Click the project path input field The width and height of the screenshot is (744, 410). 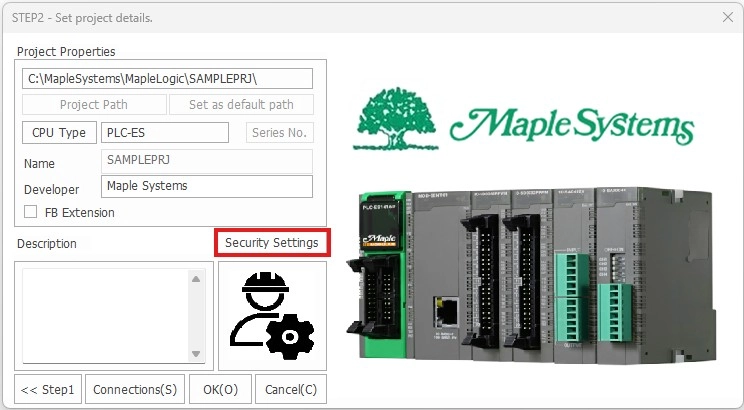[167, 79]
